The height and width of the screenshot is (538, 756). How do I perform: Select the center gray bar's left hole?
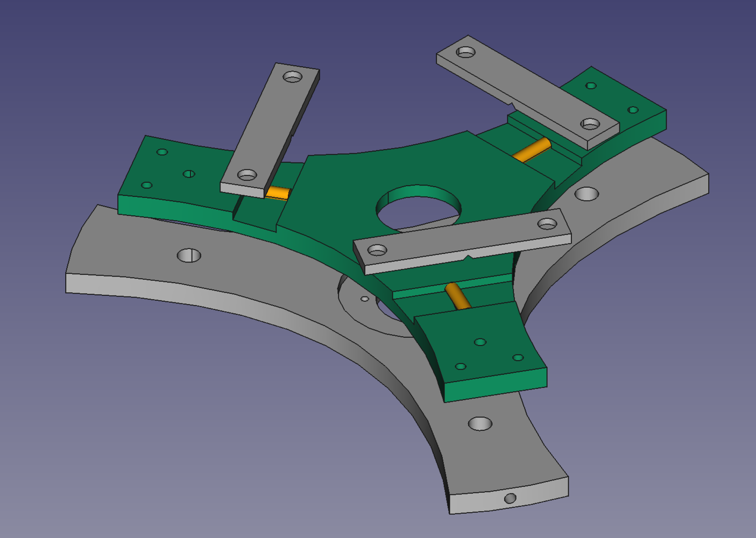tap(377, 250)
